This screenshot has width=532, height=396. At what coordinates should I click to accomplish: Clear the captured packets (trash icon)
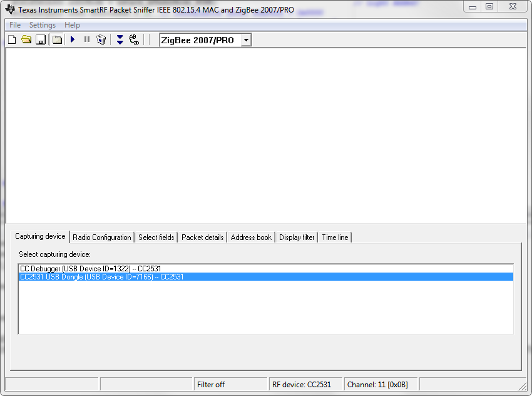point(101,39)
